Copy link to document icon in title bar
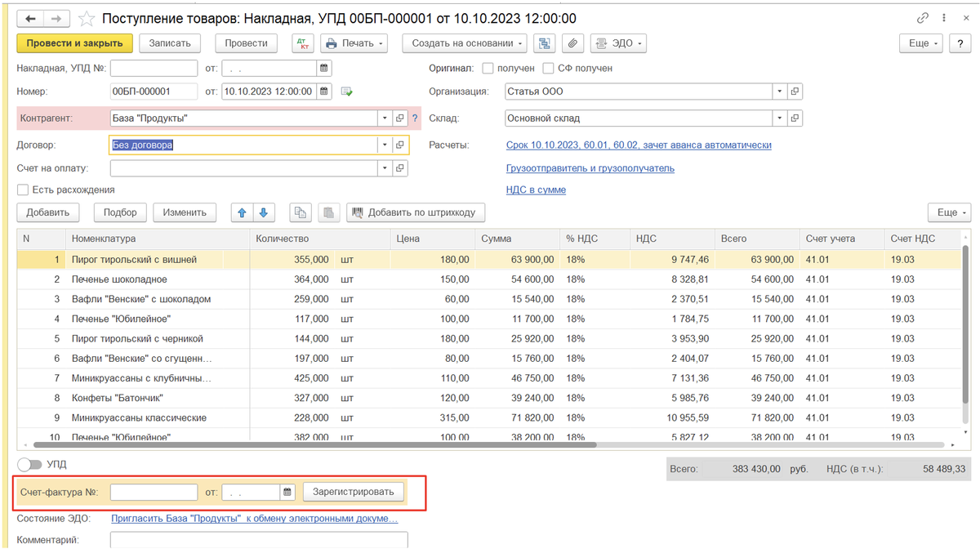This screenshot has width=980, height=549. pos(923,18)
